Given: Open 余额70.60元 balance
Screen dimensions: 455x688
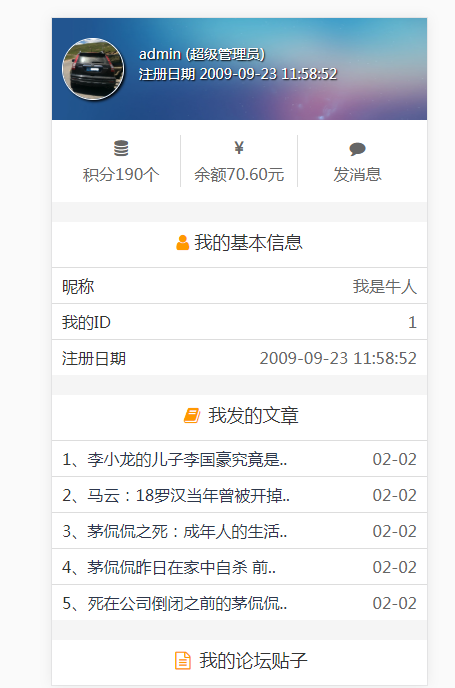Looking at the screenshot, I should (x=239, y=175).
